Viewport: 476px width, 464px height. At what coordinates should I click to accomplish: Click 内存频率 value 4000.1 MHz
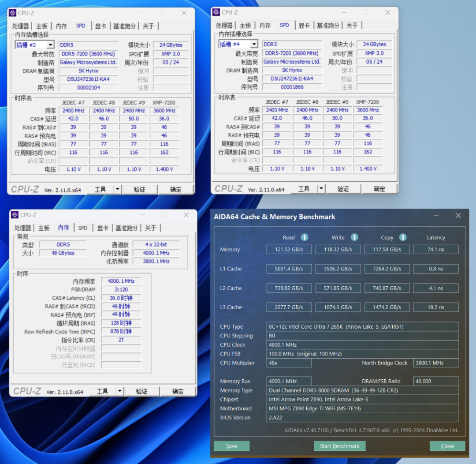[x=121, y=281]
